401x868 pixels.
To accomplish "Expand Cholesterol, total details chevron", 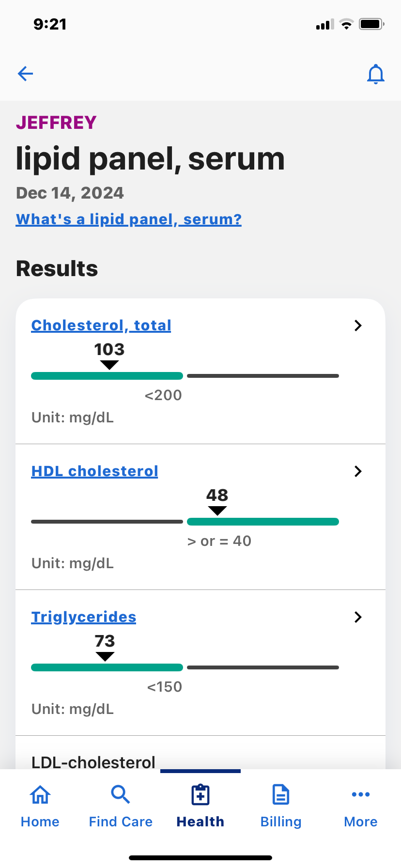I will pos(358,325).
